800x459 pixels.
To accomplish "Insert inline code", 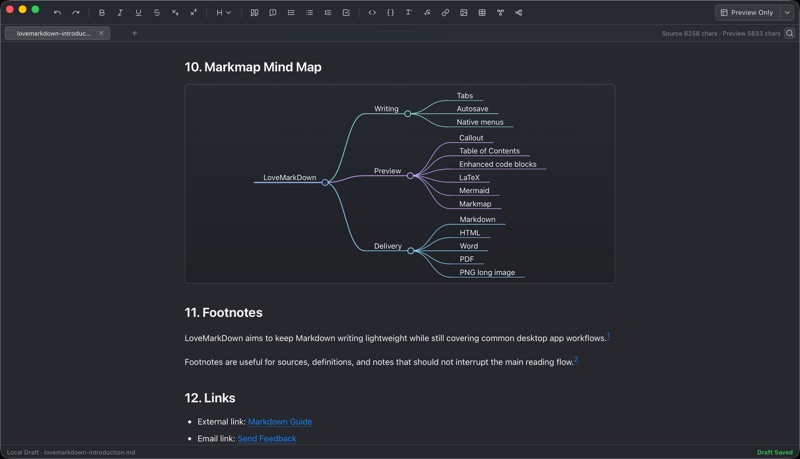I will click(372, 13).
